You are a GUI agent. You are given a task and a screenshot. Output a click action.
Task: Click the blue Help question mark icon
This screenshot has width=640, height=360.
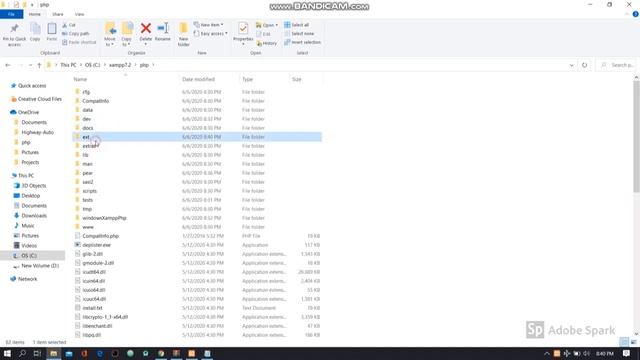(636, 14)
